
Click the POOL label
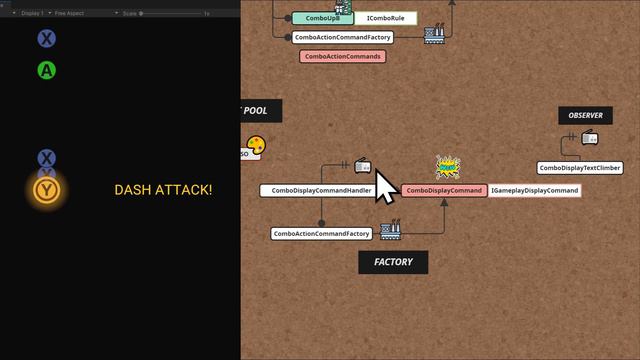262,111
